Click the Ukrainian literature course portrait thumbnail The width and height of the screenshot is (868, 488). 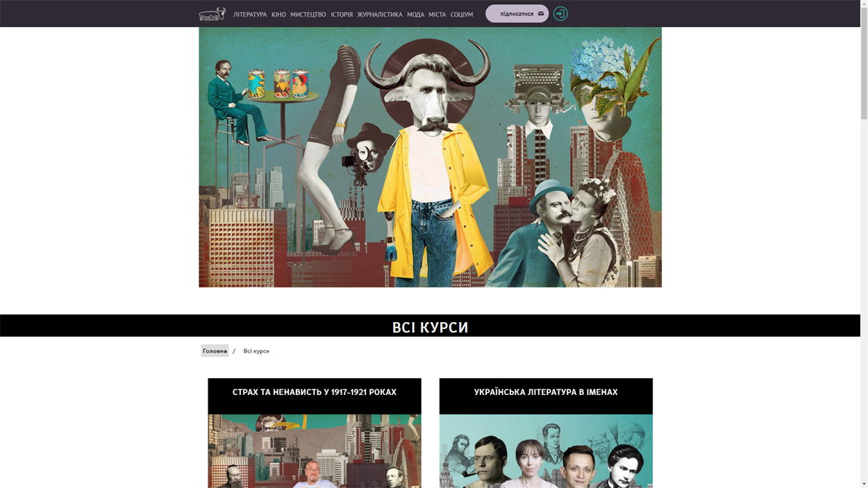pos(546,451)
